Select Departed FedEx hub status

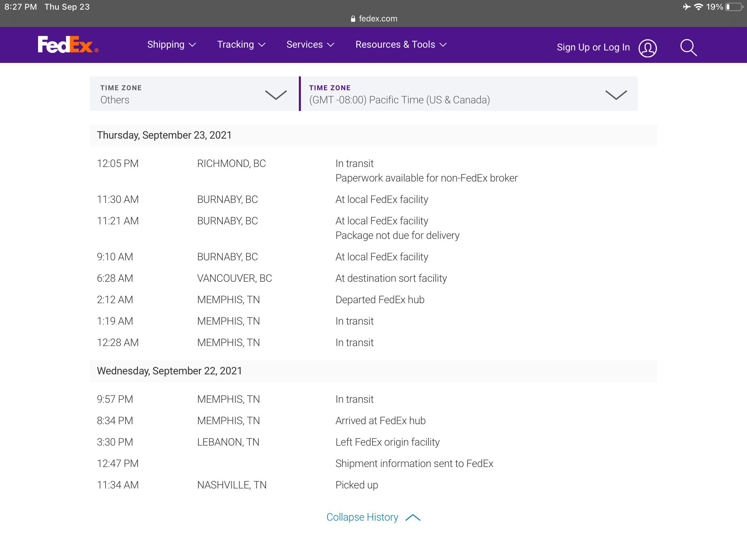(380, 300)
